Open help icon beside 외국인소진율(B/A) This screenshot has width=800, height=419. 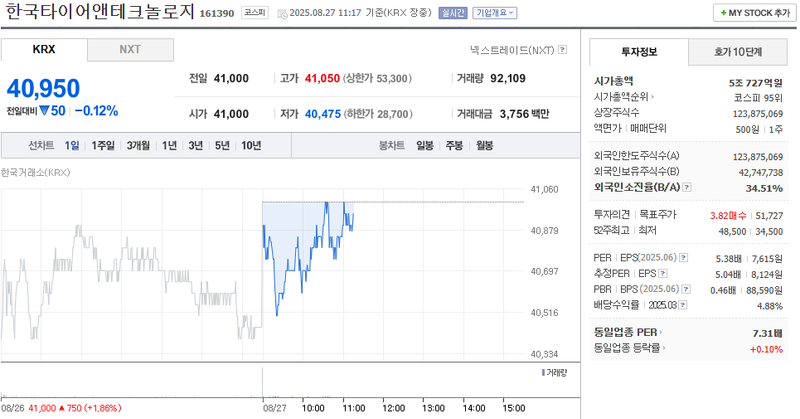coord(687,187)
